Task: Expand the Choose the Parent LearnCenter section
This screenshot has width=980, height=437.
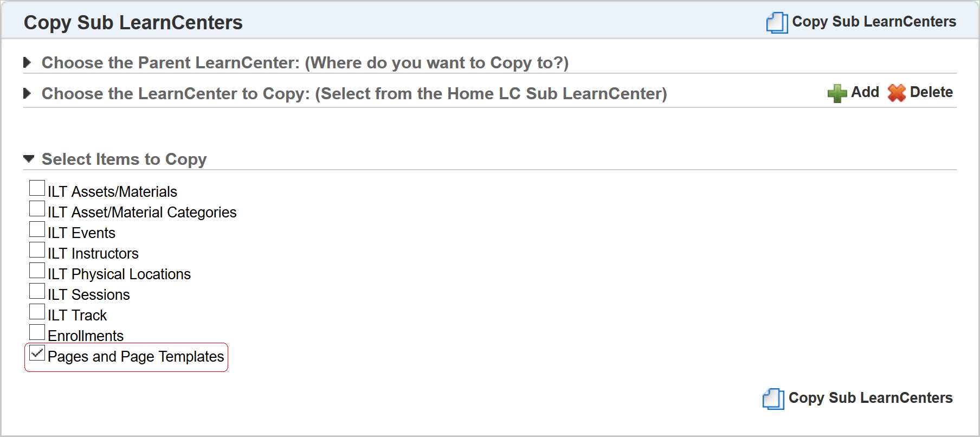Action: point(28,63)
